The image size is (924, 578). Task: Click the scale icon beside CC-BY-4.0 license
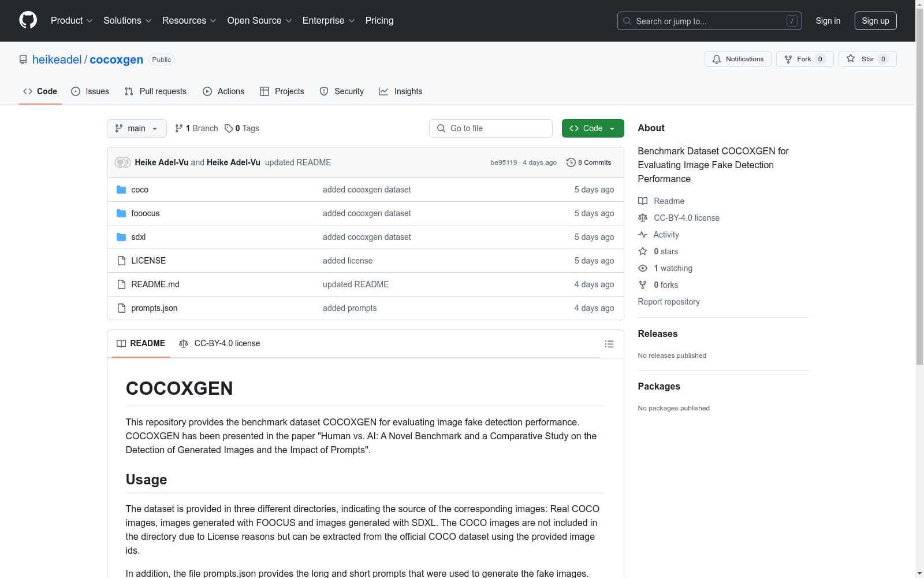pyautogui.click(x=643, y=218)
